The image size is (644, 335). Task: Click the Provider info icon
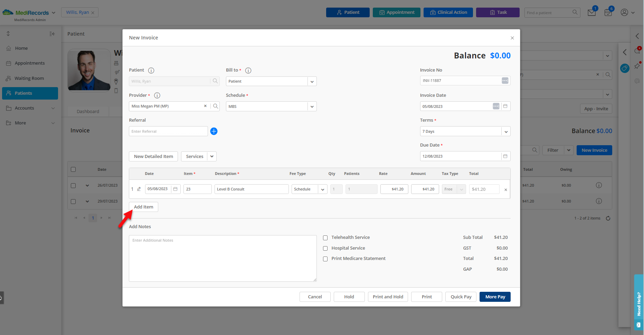coord(157,95)
